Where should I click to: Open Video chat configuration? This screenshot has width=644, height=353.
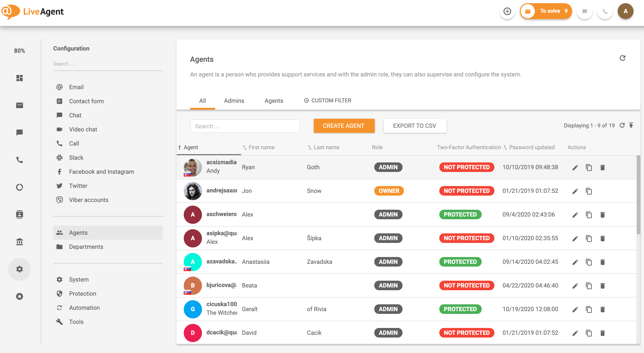pyautogui.click(x=108, y=129)
